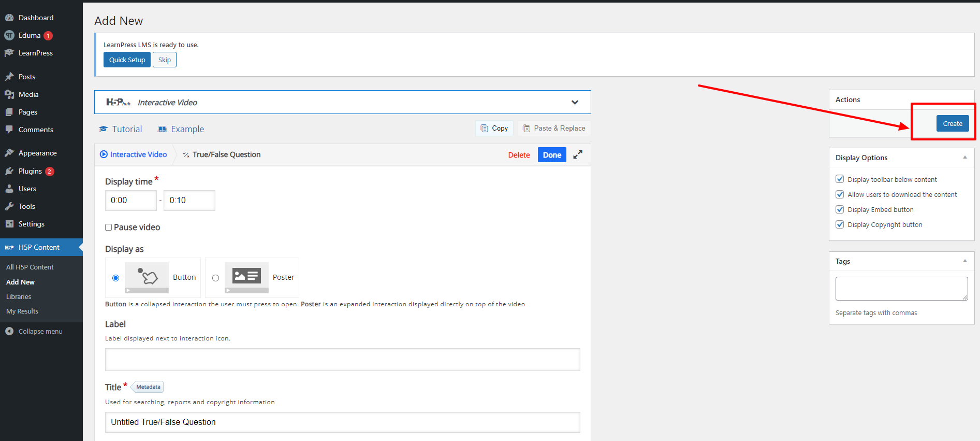The image size is (980, 441).
Task: Click the Plugins update count badge
Action: (49, 172)
